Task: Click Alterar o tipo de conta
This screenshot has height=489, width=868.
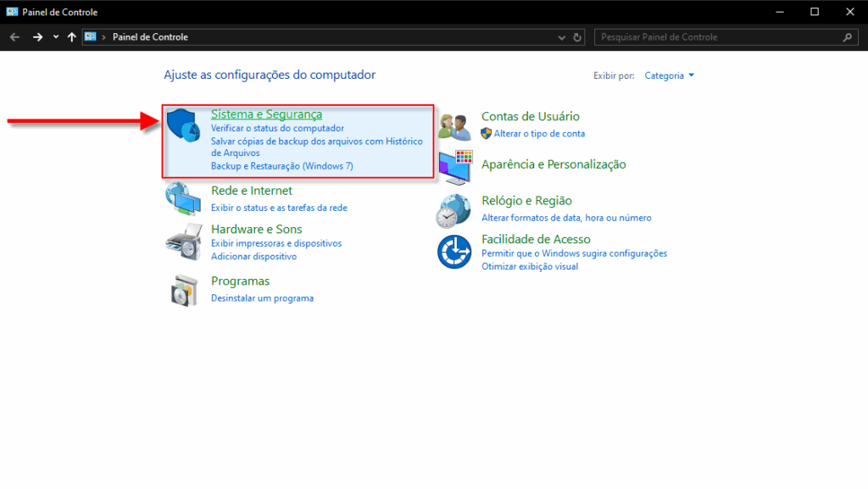Action: (539, 134)
